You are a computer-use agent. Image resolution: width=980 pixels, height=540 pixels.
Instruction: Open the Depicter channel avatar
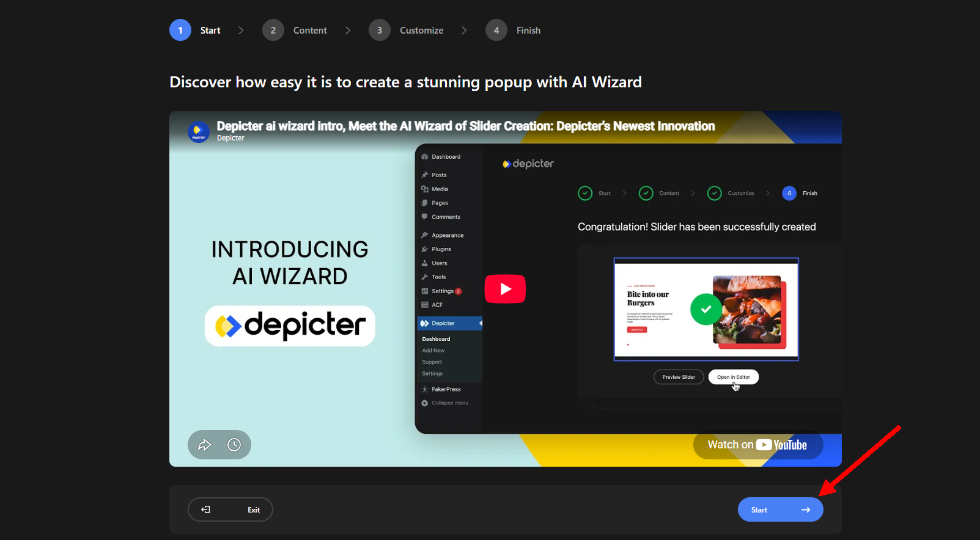(198, 132)
